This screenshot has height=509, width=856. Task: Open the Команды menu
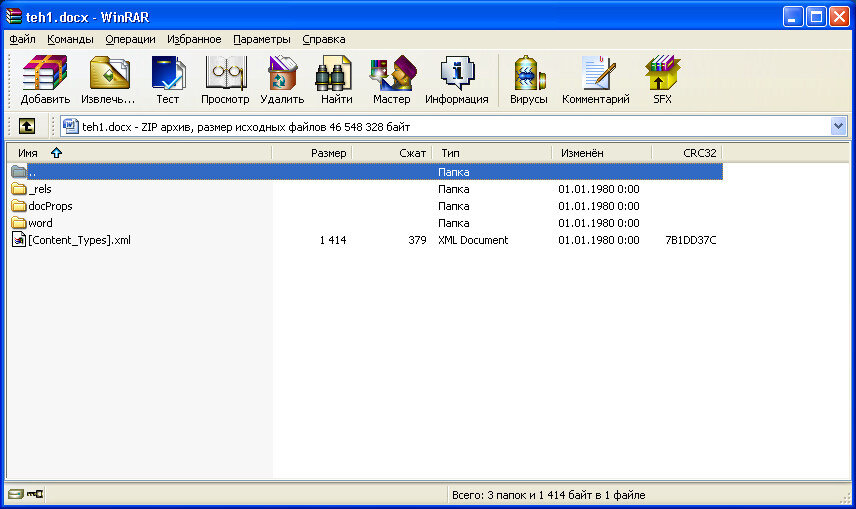tap(70, 39)
